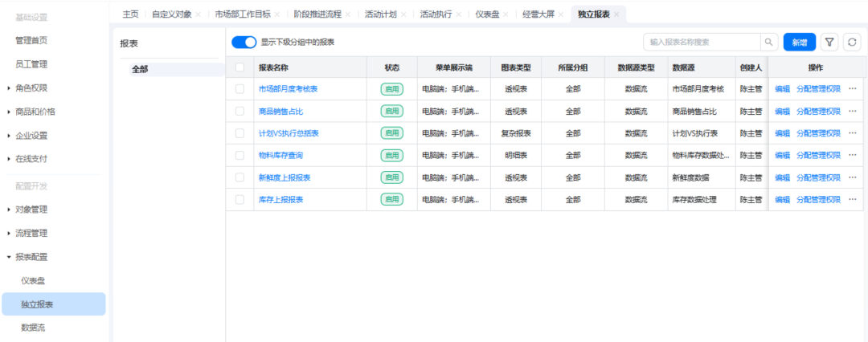Click the refresh icon button
Viewport: 868px width, 342px height.
pyautogui.click(x=852, y=42)
